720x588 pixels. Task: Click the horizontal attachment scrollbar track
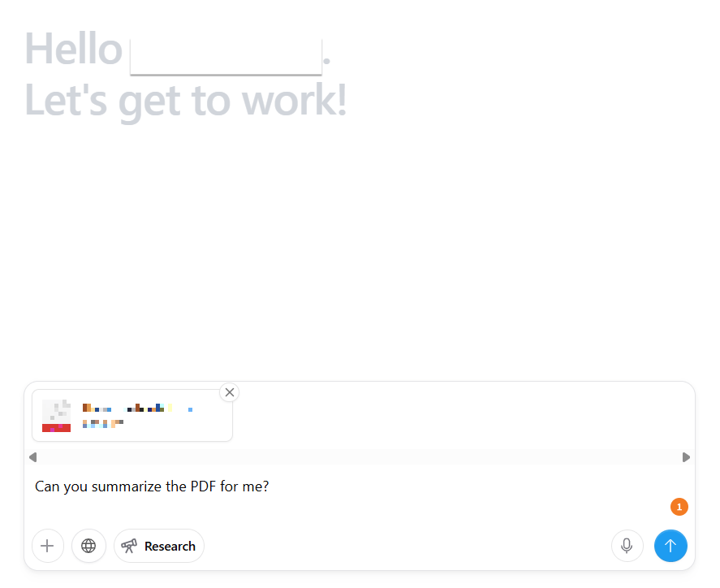point(359,457)
